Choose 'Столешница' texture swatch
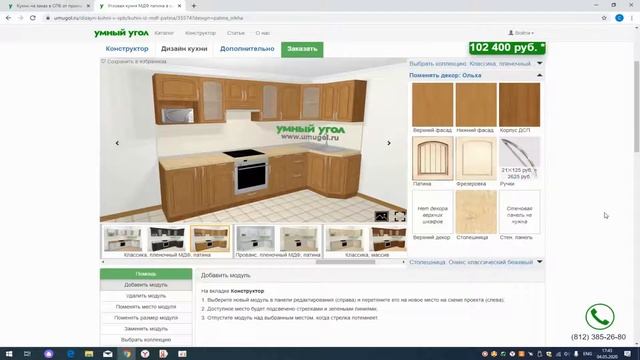Image resolution: width=640 pixels, height=360 pixels. click(x=476, y=212)
